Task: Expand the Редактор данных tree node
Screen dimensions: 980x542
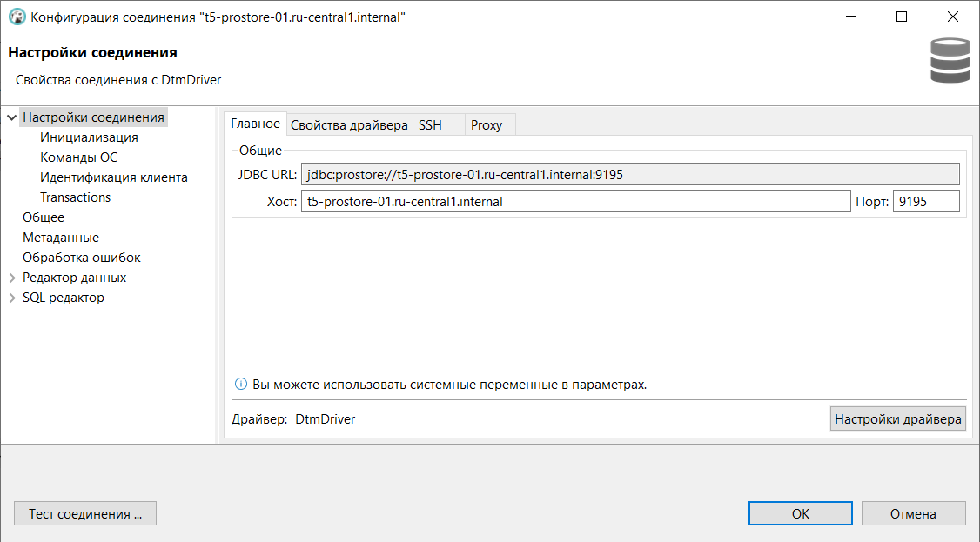Action: [11, 278]
